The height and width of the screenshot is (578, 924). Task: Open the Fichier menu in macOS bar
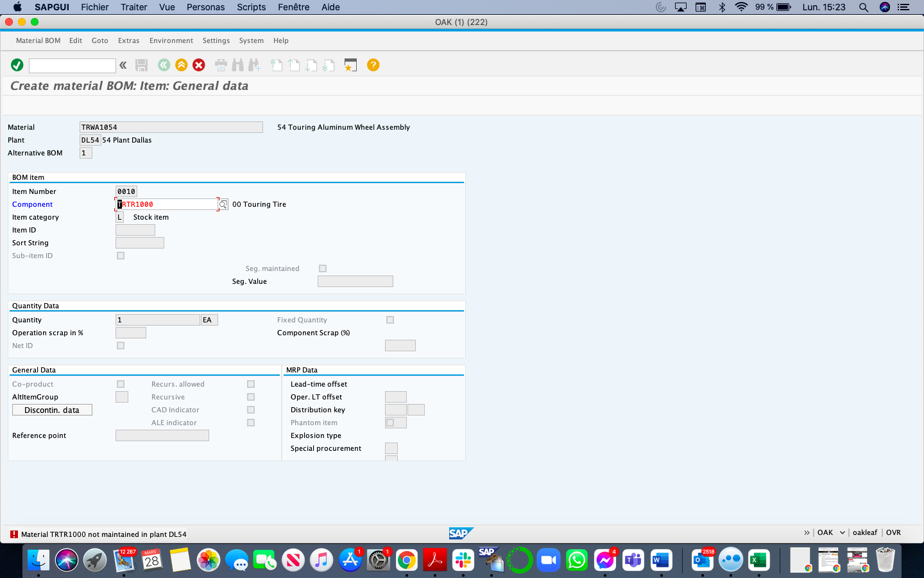pos(95,7)
